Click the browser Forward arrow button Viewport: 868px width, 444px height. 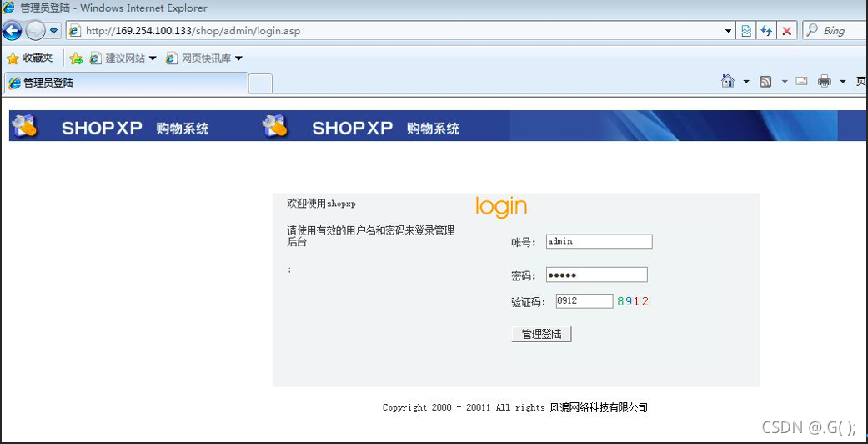[x=35, y=31]
